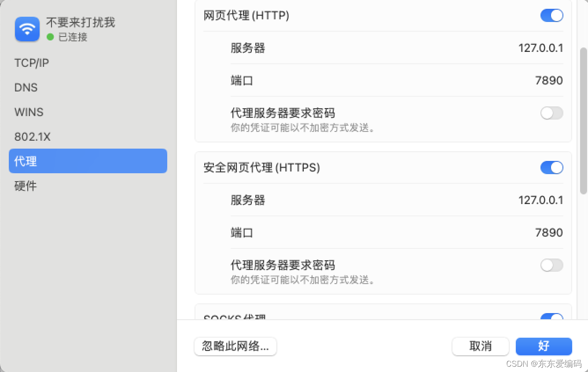
Task: Confirm settings with the 好 button
Action: (544, 346)
